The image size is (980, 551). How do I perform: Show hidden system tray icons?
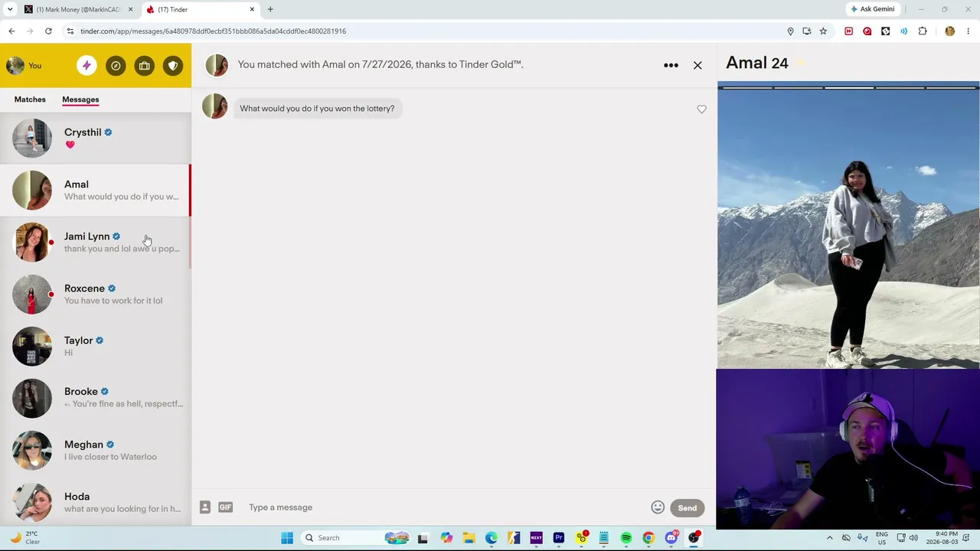830,538
